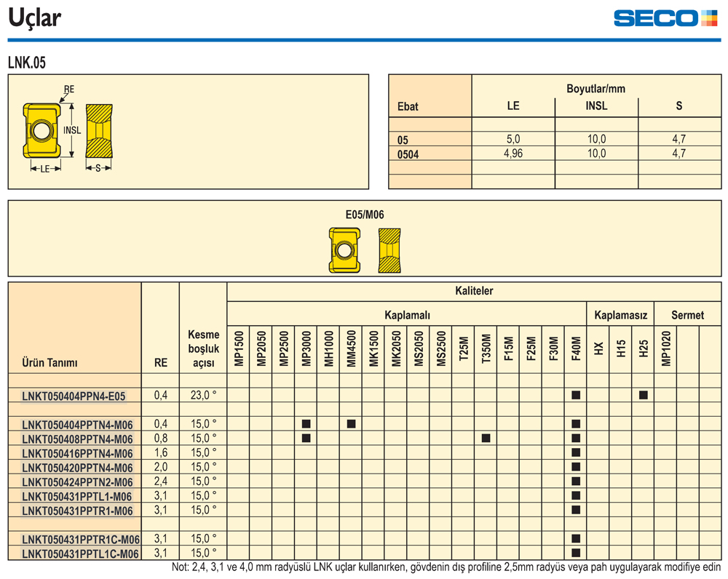The image size is (728, 579).
Task: Click RE value '2,4'
Action: tap(161, 481)
